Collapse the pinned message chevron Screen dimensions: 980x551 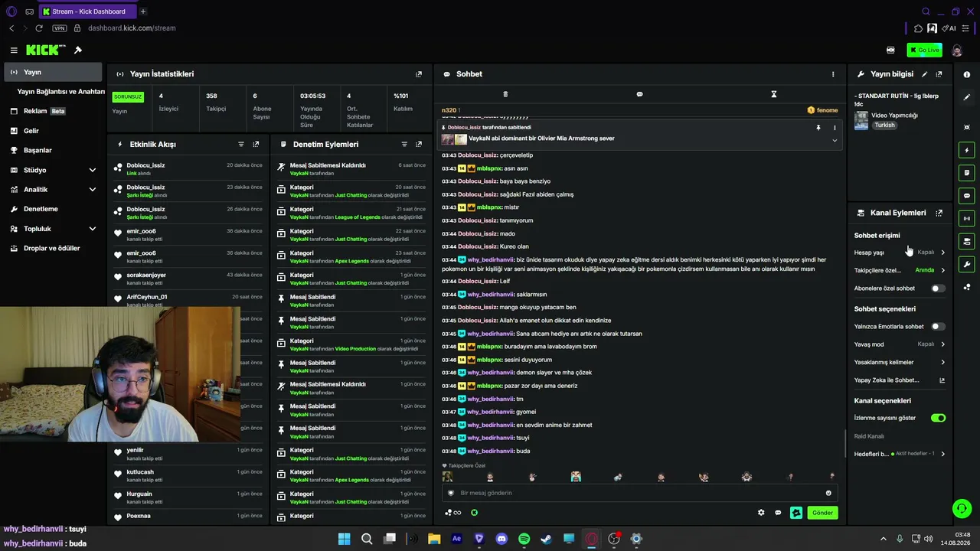pyautogui.click(x=835, y=140)
